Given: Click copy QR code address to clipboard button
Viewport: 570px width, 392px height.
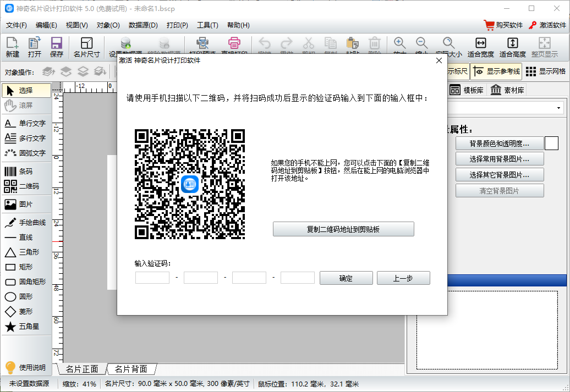Looking at the screenshot, I should point(343,229).
